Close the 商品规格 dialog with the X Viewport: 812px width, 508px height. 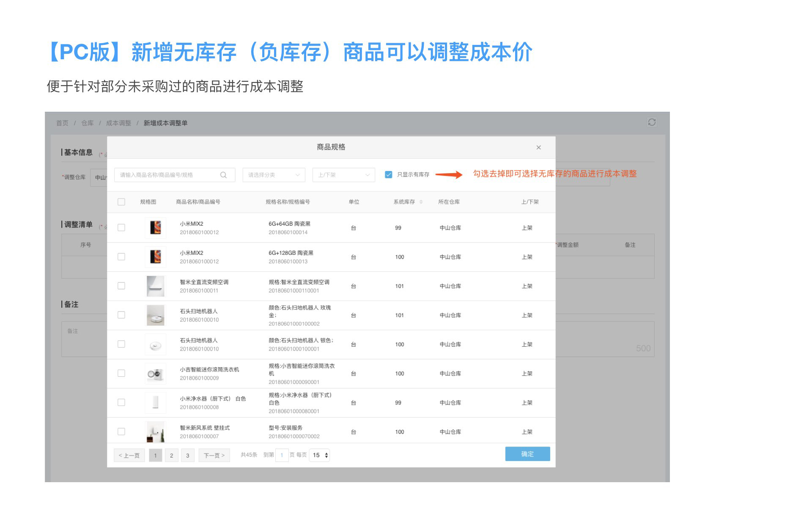[538, 147]
